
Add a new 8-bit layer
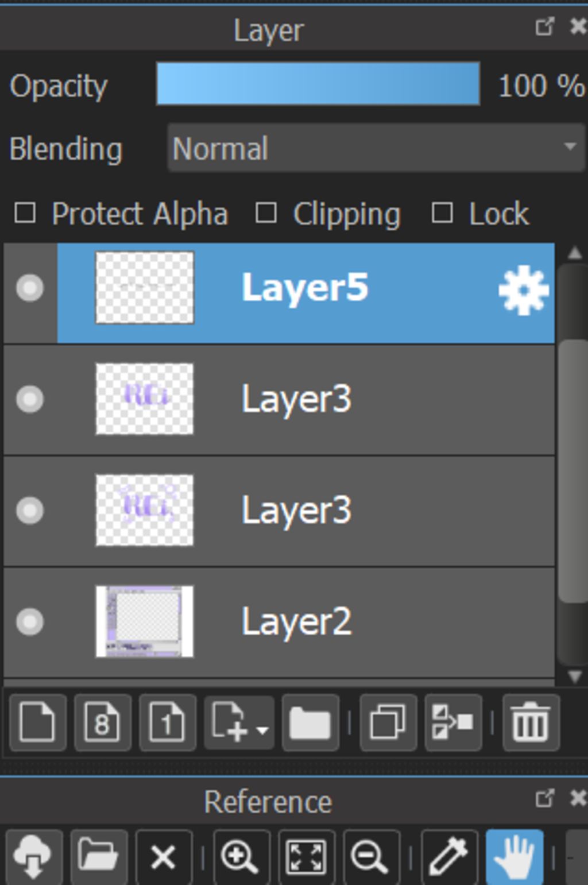click(102, 722)
